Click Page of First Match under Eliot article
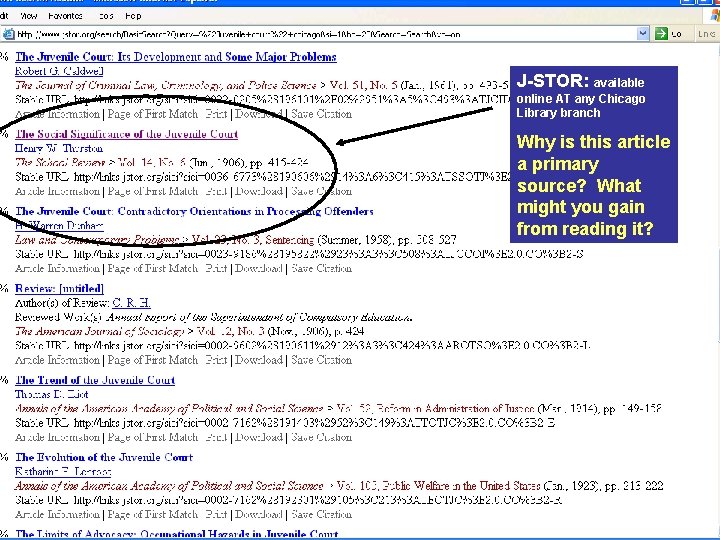Screen dimensions: 720x540 tap(152, 437)
